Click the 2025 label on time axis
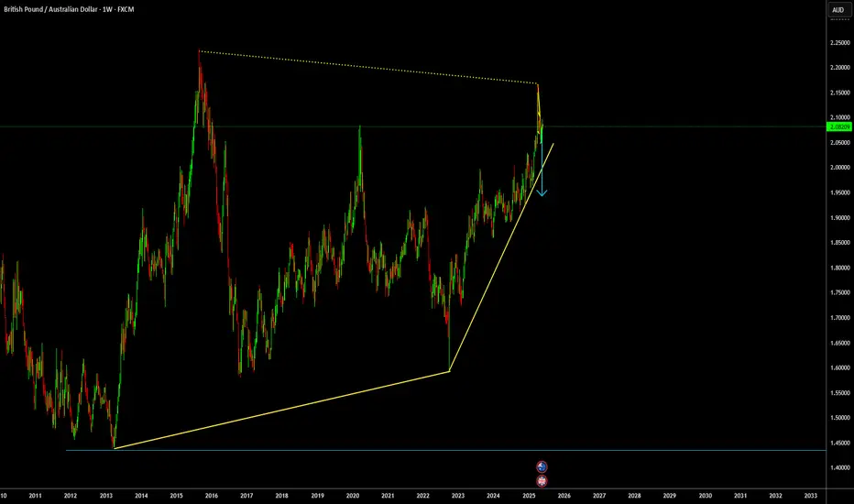This screenshot has width=854, height=504. (529, 496)
